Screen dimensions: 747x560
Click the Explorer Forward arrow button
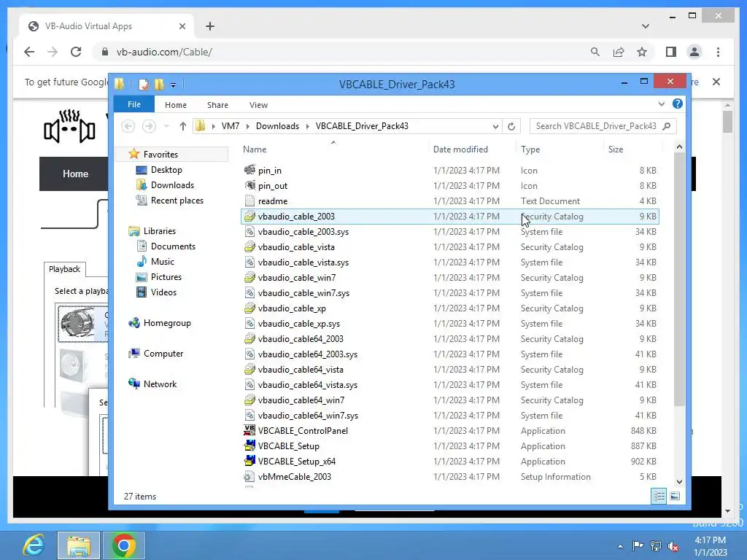(x=149, y=126)
